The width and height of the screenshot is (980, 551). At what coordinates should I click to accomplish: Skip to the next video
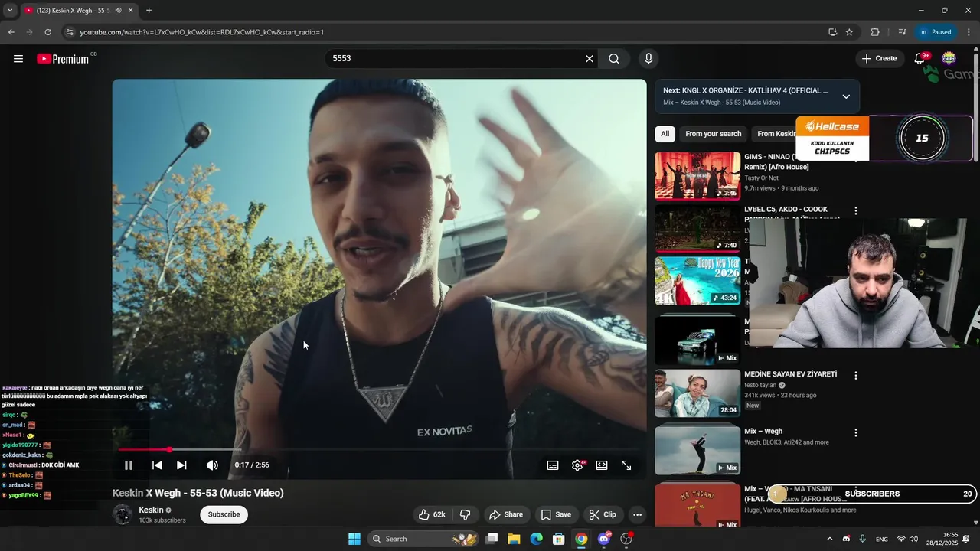[181, 465]
